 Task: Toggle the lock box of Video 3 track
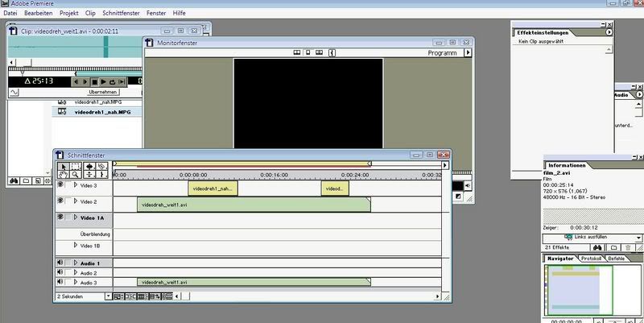[x=68, y=185]
